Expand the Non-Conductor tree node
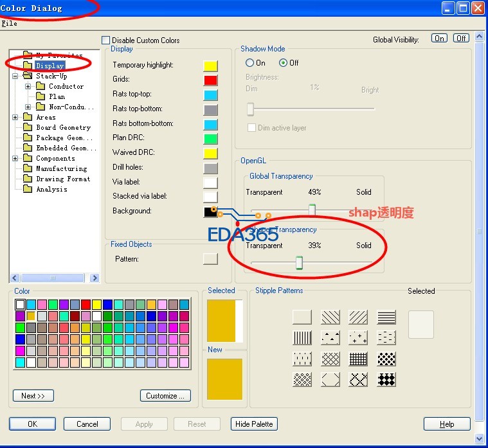Screen dimensions: 488x448 28,107
